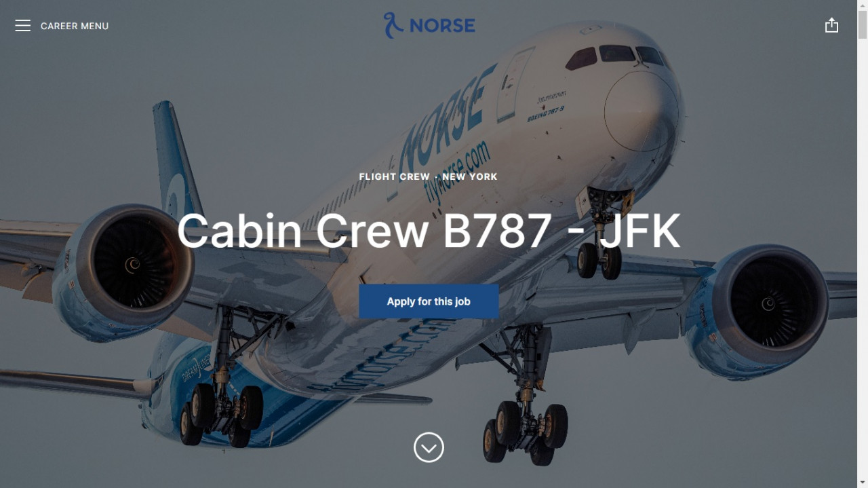Image resolution: width=868 pixels, height=488 pixels.
Task: Click the Norse bird logo symbol
Action: pos(393,25)
